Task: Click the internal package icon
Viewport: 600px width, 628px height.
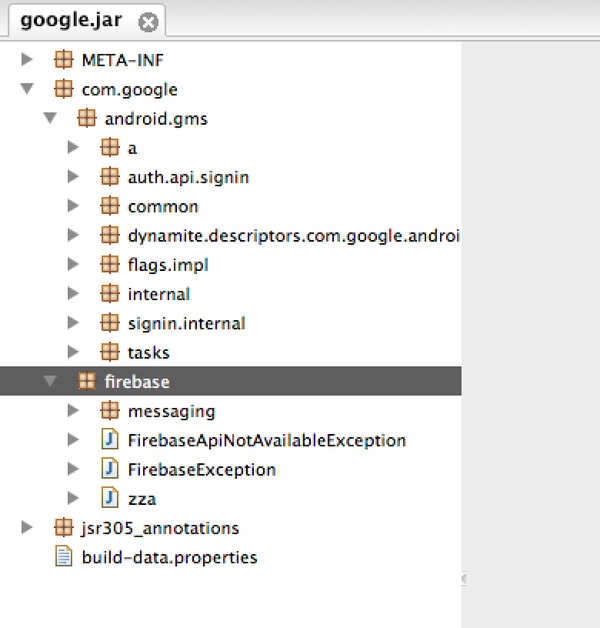Action: [110, 294]
